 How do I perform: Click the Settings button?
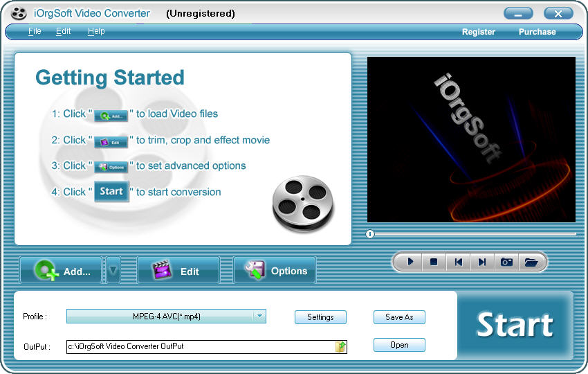point(320,317)
